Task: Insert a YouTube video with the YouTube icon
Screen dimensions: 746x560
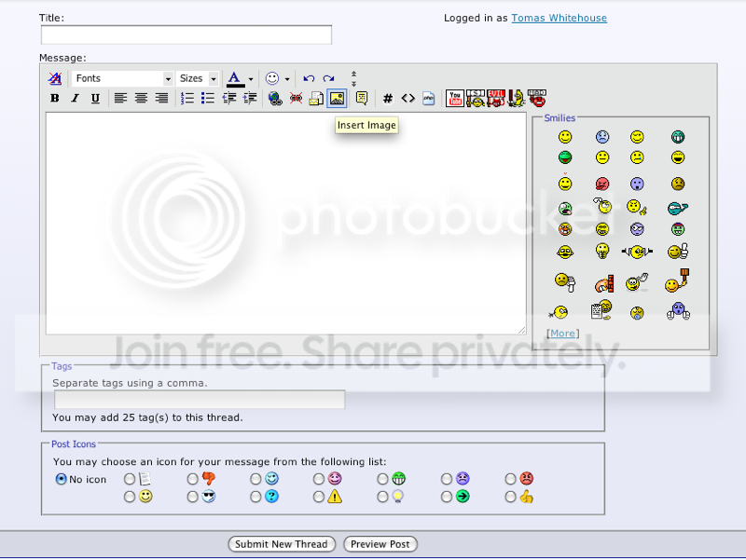Action: click(x=455, y=98)
